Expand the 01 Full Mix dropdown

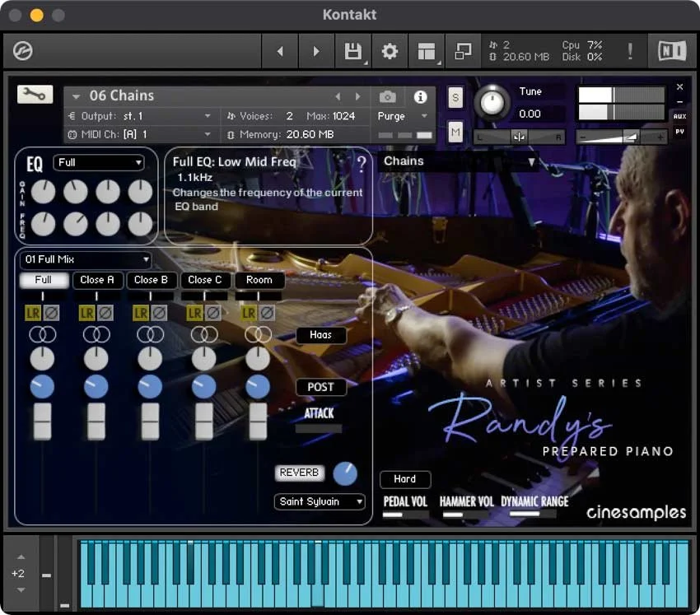pos(86,260)
